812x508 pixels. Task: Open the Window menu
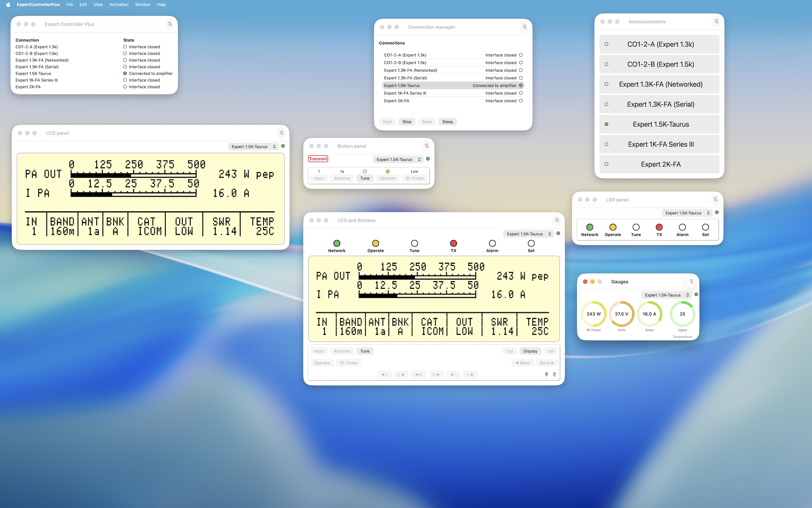(143, 4)
